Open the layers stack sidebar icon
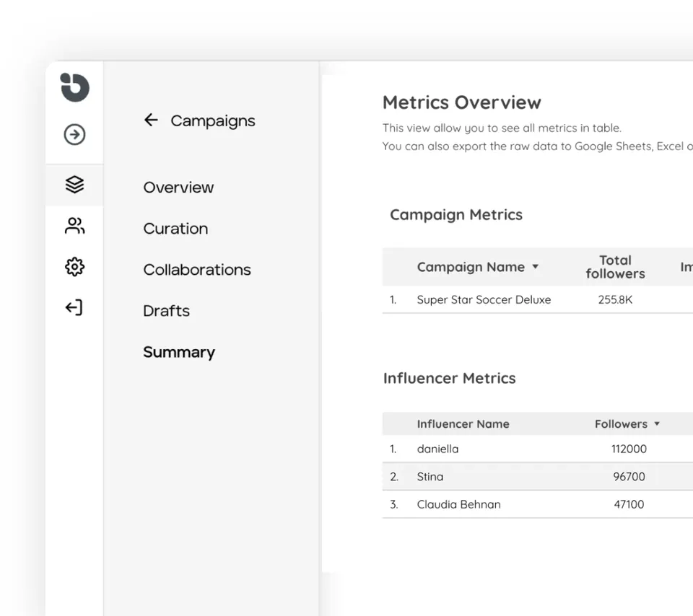 click(74, 185)
